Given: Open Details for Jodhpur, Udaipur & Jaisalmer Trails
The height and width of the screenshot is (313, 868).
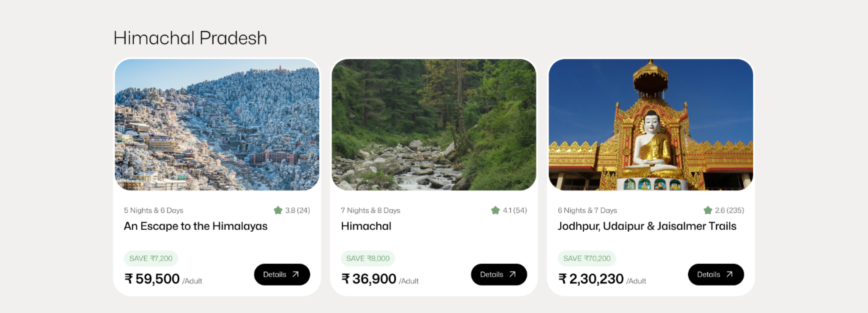Looking at the screenshot, I should pos(716,274).
